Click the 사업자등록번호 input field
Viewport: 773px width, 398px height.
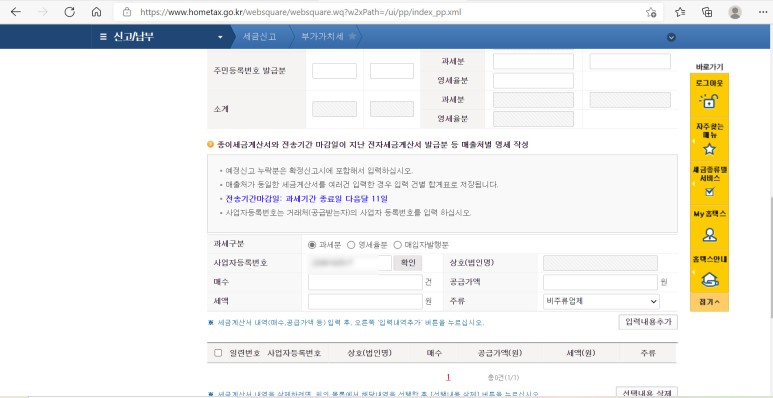tap(350, 263)
